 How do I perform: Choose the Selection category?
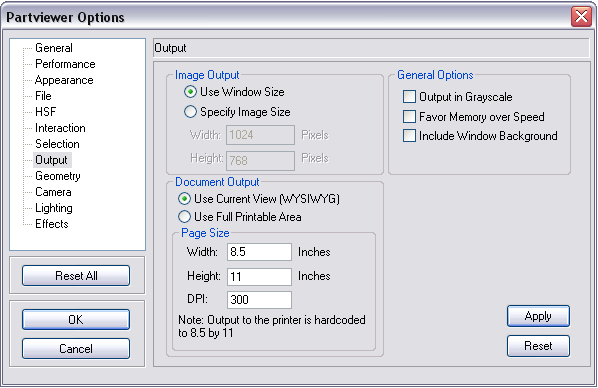(57, 144)
